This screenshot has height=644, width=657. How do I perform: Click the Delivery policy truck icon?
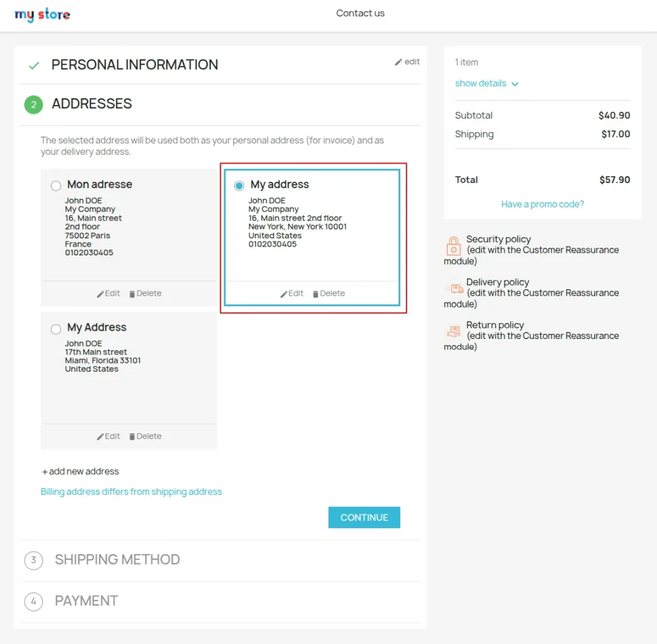[x=454, y=289]
